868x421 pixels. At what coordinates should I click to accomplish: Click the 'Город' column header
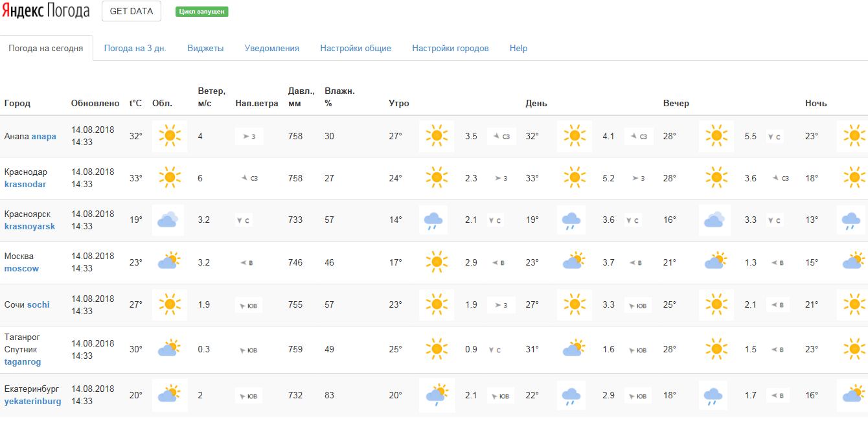[x=17, y=104]
